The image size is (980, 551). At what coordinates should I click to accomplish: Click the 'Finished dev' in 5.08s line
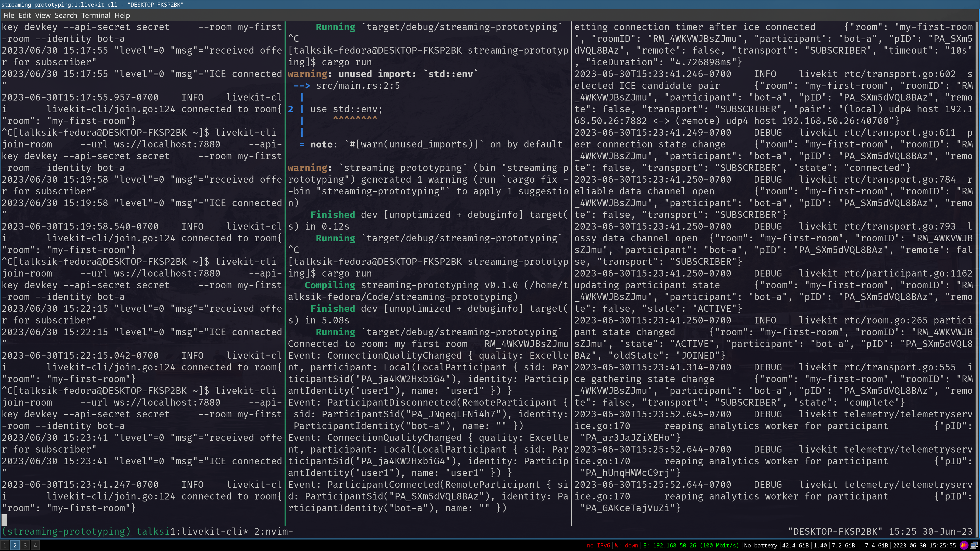click(428, 315)
